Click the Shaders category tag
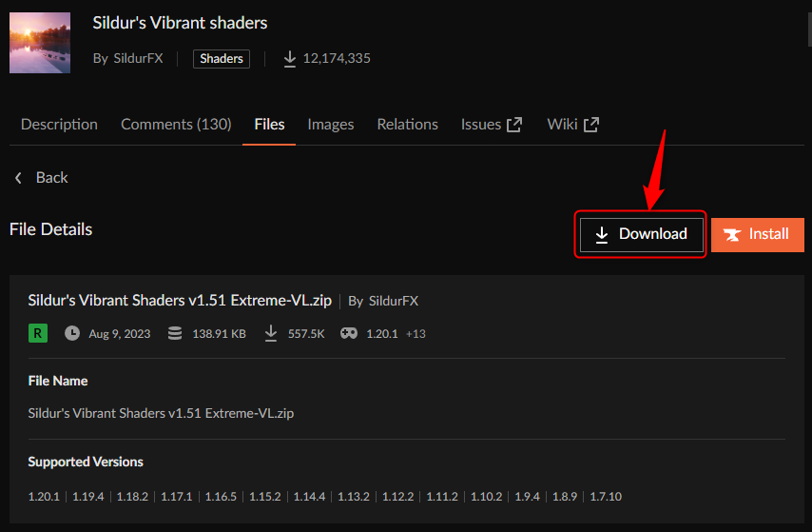 point(222,59)
